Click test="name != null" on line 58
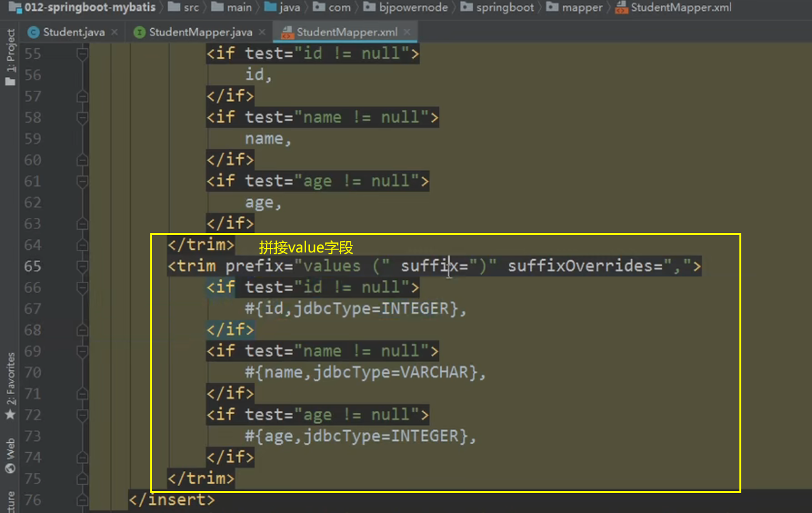 pos(337,117)
